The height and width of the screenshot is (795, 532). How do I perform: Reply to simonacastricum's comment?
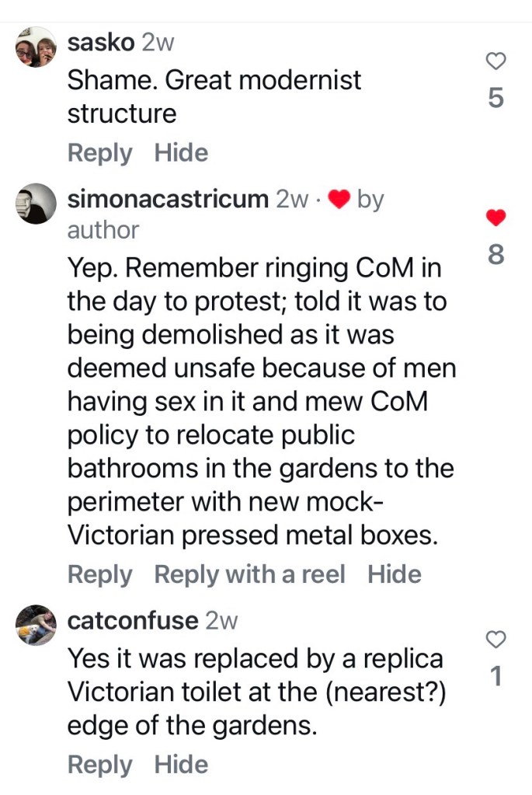[99, 575]
